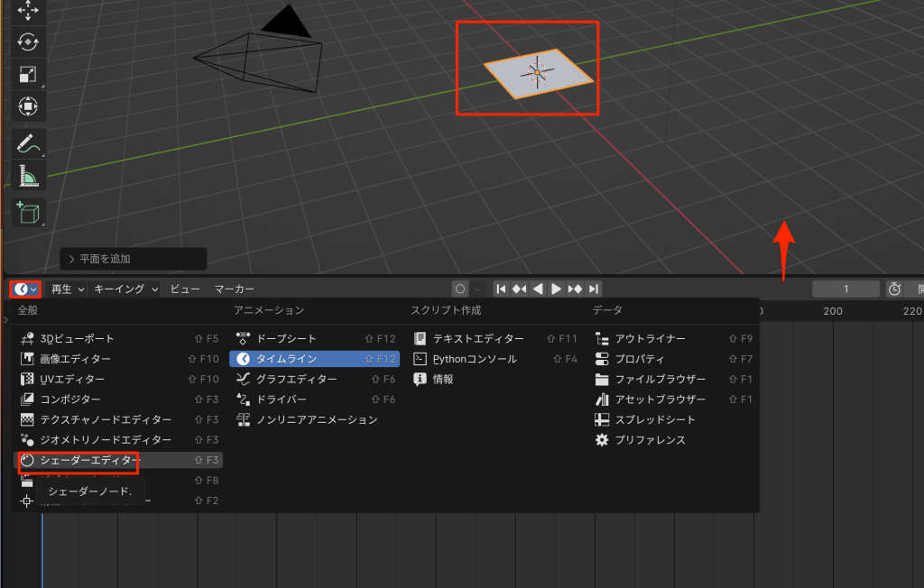Click the current frame number field

(845, 289)
